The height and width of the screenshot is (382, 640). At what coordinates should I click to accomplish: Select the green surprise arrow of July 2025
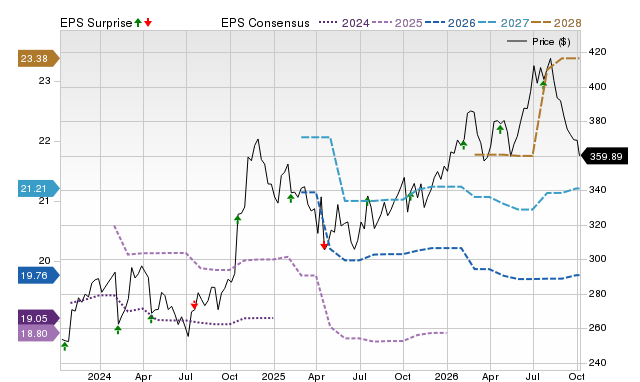[367, 200]
